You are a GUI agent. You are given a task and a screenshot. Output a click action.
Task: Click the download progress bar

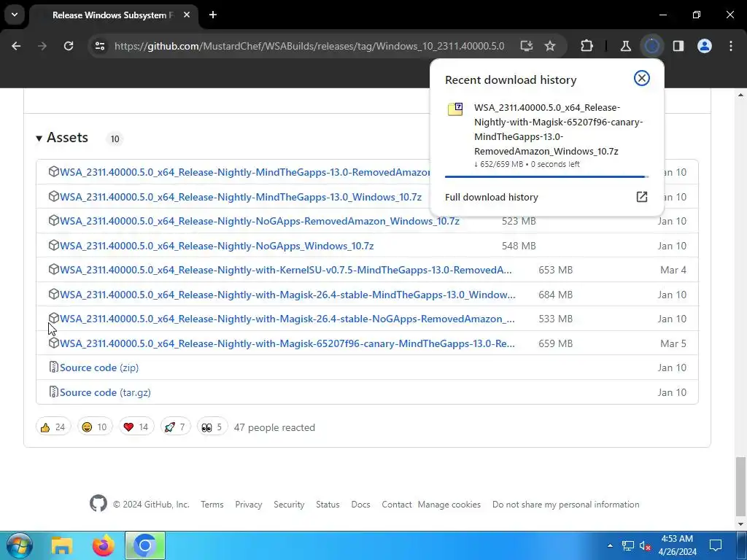[x=546, y=176]
